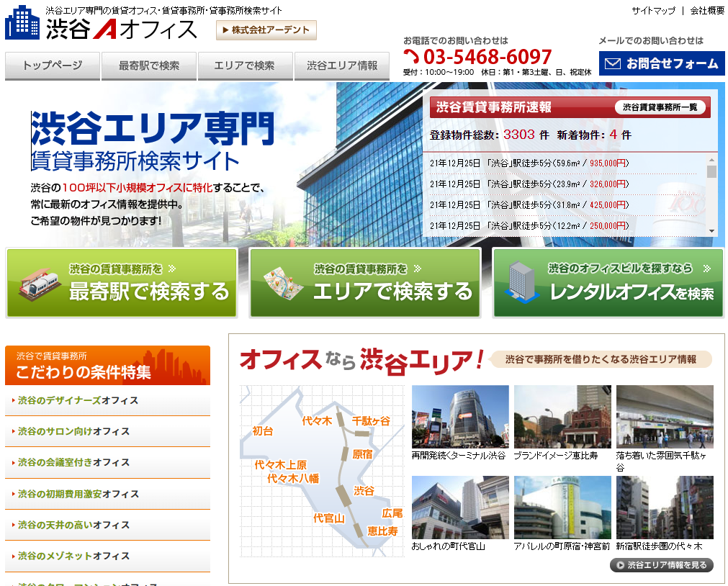Click the 渋谷Aオフィス site logo text
This screenshot has width=728, height=586.
122,30
